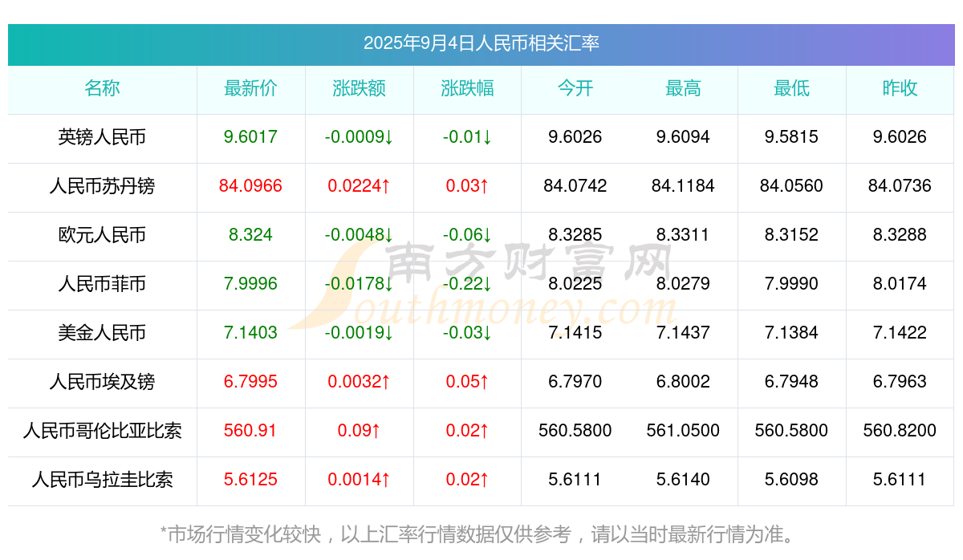Click 英镑人民币 lowest value 9.5815
The width and height of the screenshot is (963, 560).
tap(791, 137)
